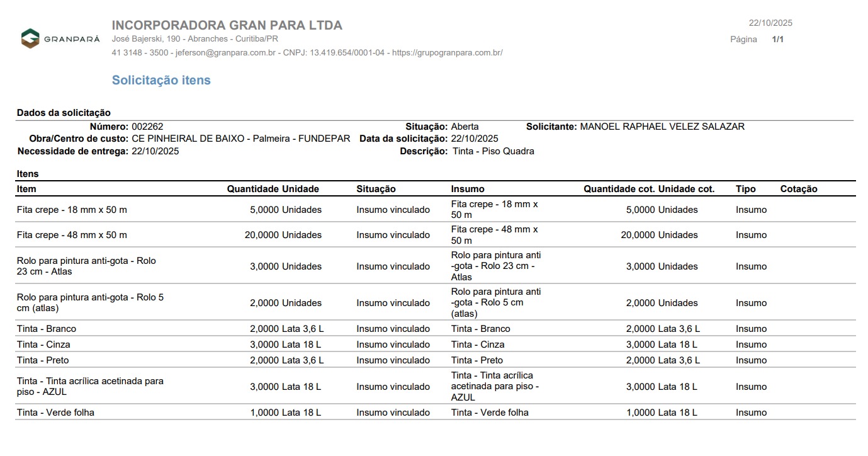Select the Fita crepe 48 mm item row

[x=72, y=235]
